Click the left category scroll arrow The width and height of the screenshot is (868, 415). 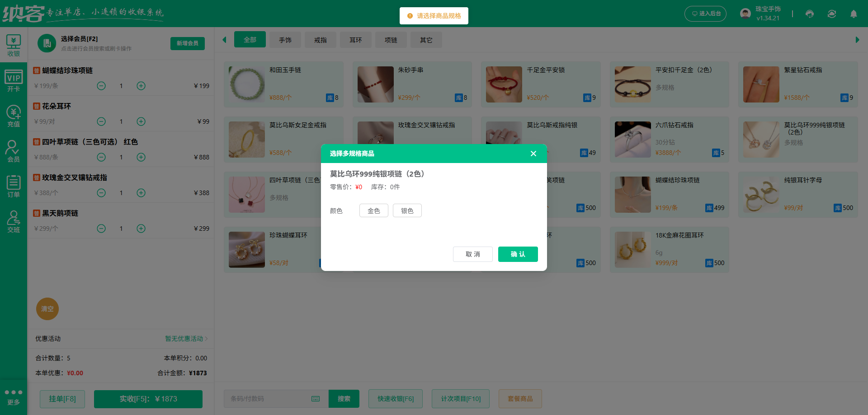(x=225, y=39)
